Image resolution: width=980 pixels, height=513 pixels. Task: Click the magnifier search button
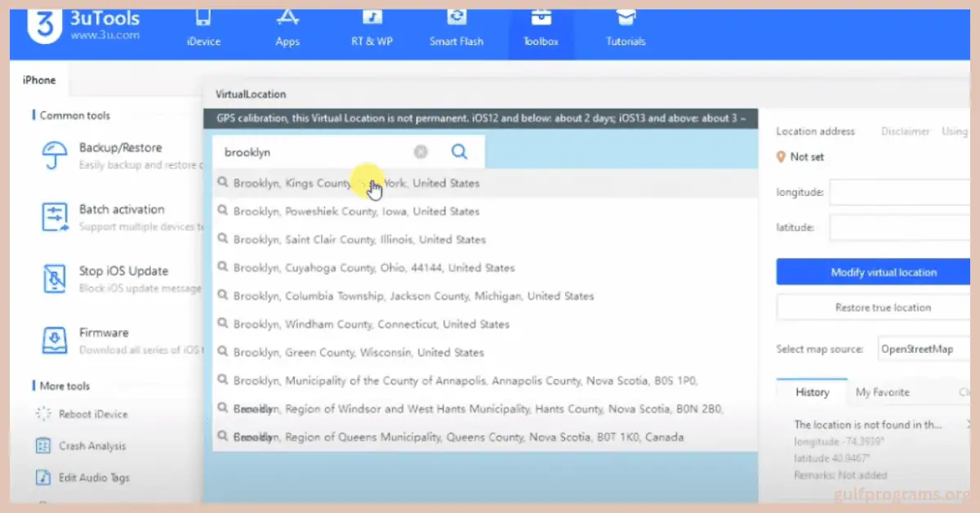[x=459, y=152]
